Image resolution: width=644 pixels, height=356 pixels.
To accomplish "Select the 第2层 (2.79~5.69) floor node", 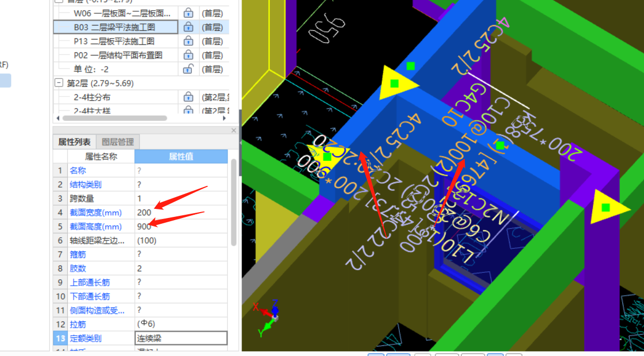I will coord(100,83).
